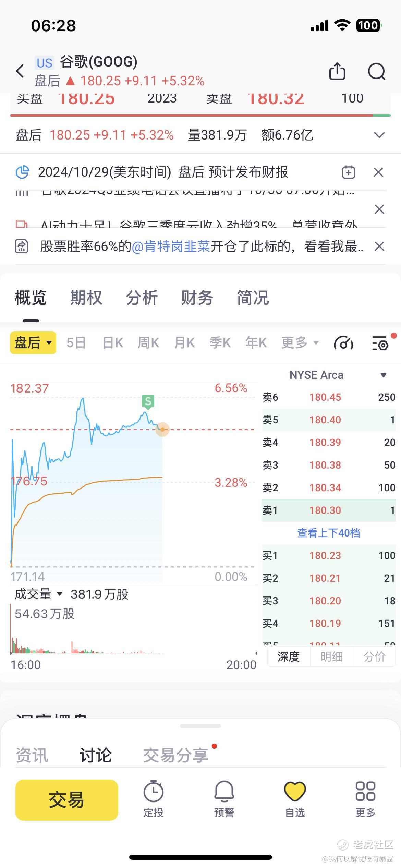Dismiss the 66% win-rate notice
This screenshot has height=868, width=401.
pos(379,246)
